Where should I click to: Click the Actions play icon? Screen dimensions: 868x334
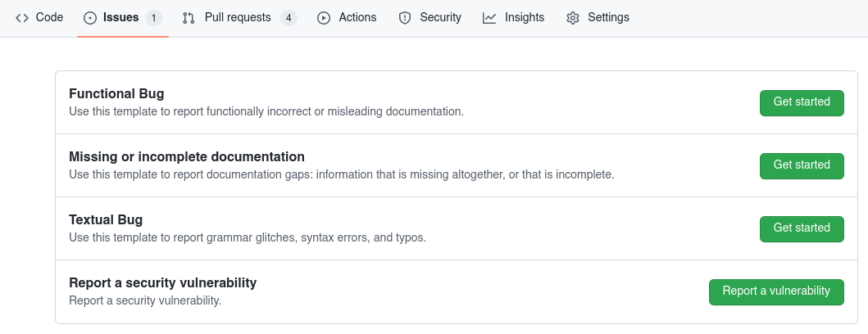[x=324, y=17]
